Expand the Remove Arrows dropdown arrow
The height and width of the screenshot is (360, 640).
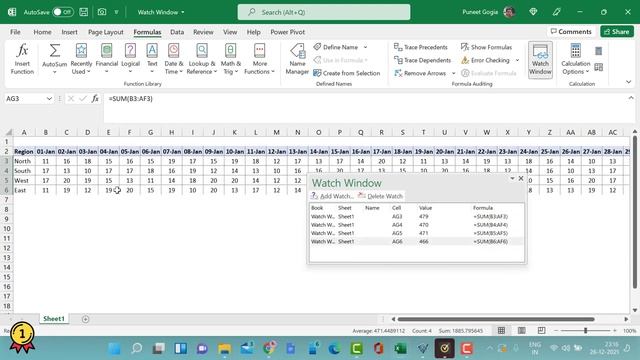click(453, 73)
